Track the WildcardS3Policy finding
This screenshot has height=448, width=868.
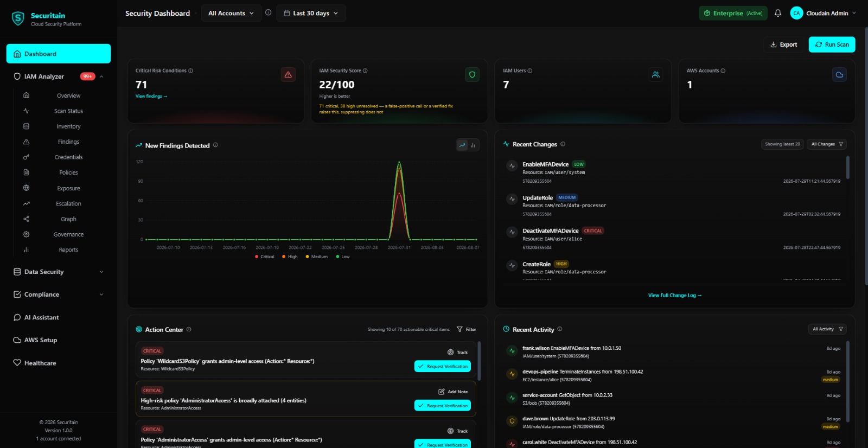click(457, 353)
